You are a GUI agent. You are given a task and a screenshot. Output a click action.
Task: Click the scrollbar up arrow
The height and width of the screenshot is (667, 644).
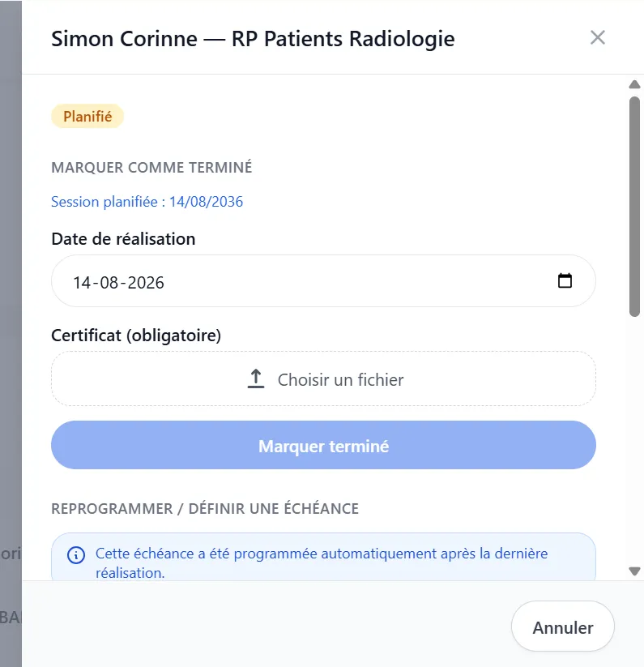pos(634,84)
